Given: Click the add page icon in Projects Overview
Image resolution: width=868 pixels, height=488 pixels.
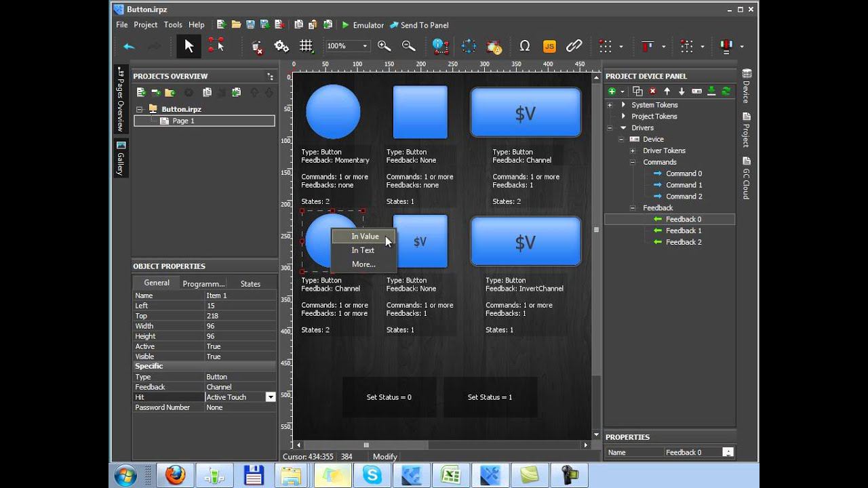Looking at the screenshot, I should (x=140, y=92).
